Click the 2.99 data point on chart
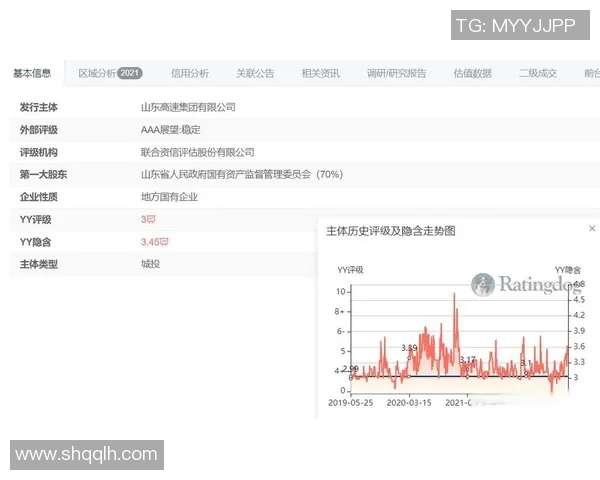This screenshot has width=600, height=480. point(351,378)
